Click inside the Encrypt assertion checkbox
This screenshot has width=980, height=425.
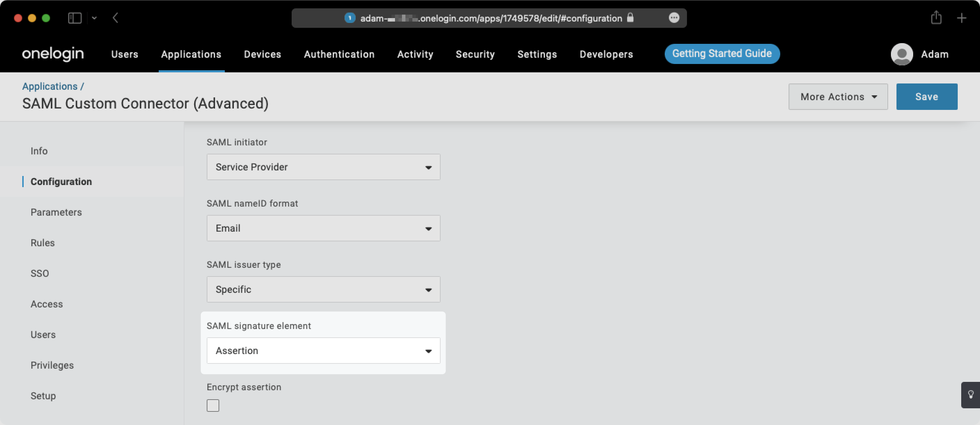tap(213, 405)
